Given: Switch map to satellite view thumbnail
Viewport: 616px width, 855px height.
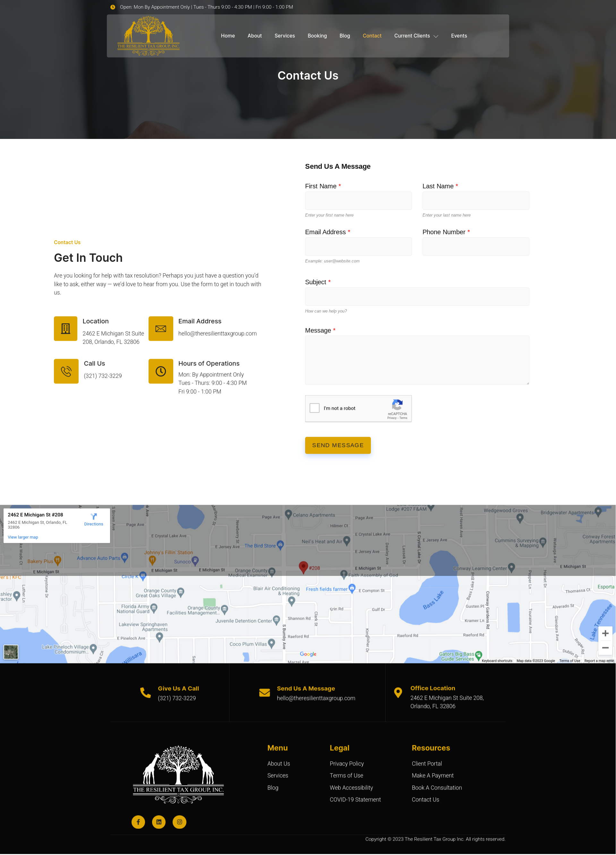Looking at the screenshot, I should click(11, 652).
